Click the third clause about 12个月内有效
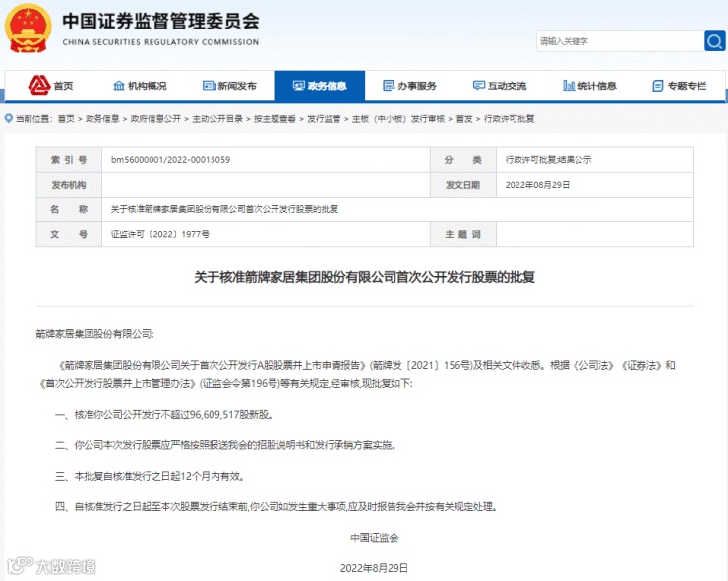This screenshot has height=581, width=728. [150, 476]
